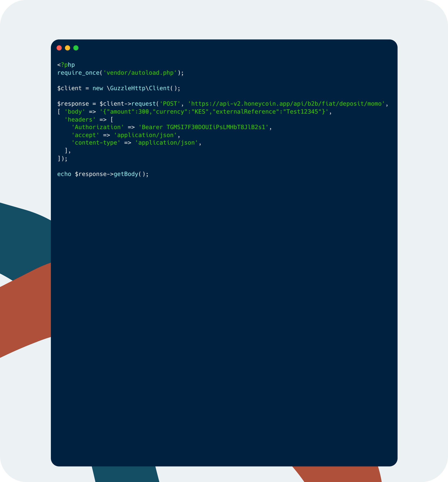448x482 pixels.
Task: Click the '$client' variable declaration
Action: (69, 88)
